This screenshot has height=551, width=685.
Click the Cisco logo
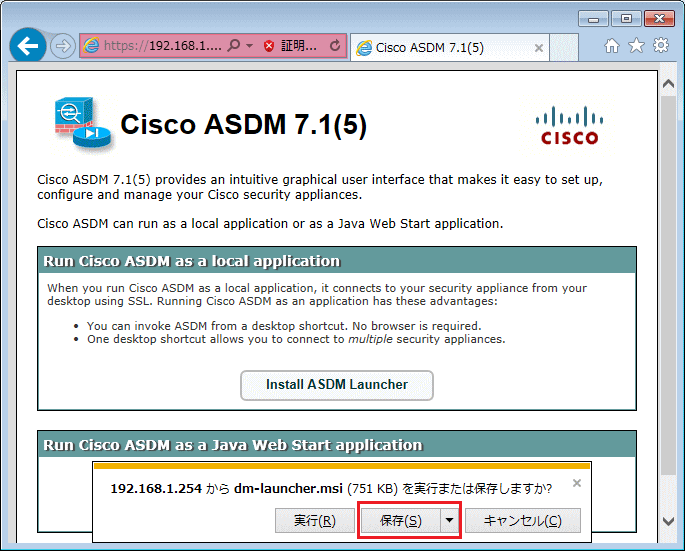[x=569, y=125]
